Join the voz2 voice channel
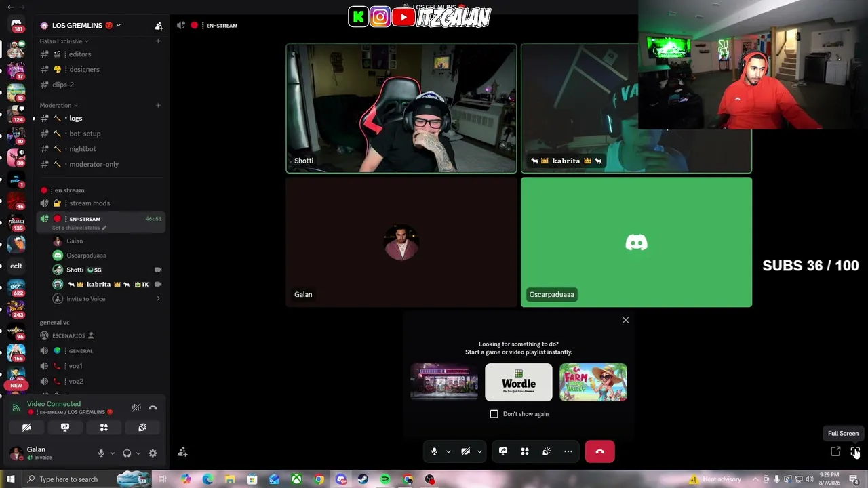Image resolution: width=868 pixels, height=488 pixels. coord(100,382)
